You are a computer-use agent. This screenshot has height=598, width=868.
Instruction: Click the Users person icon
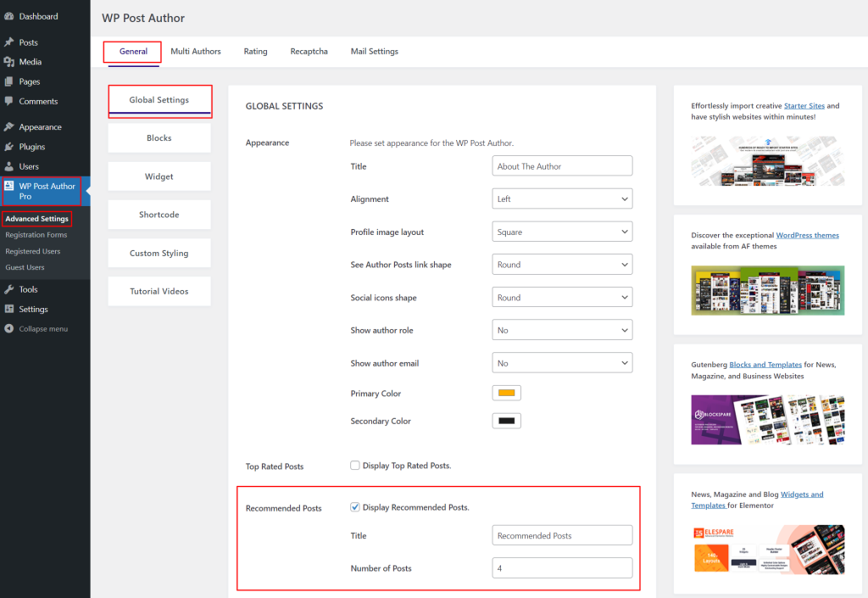[8, 166]
